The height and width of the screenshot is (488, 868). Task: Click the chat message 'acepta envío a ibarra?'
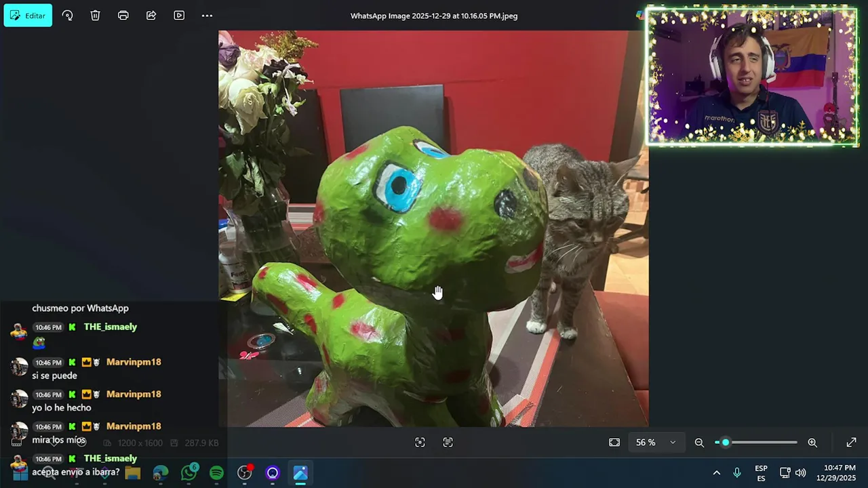pos(75,472)
